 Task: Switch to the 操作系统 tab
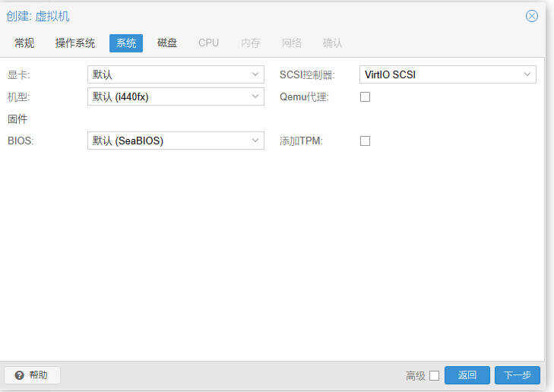coord(75,43)
